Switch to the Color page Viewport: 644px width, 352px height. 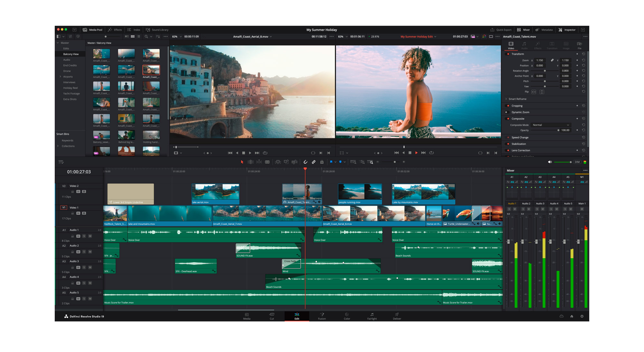coord(347,316)
